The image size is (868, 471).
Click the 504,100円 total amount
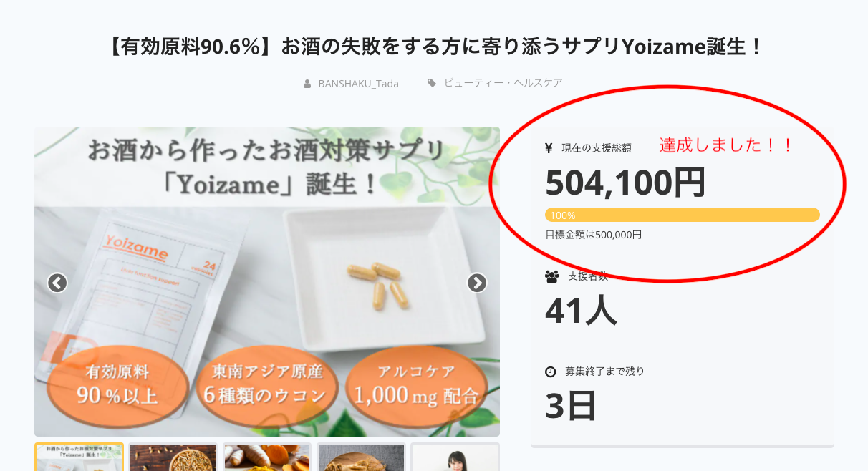pyautogui.click(x=625, y=183)
